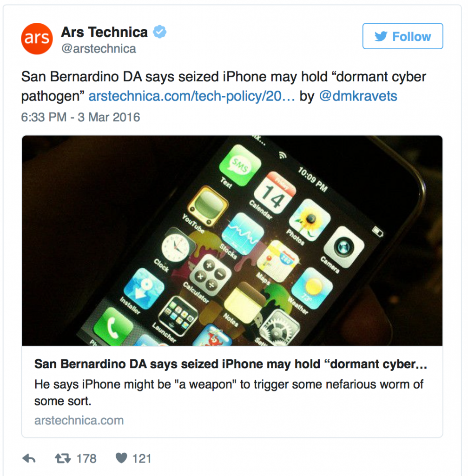Click the Twitter bird icon in Follow
Screen dimensions: 468x476
click(381, 36)
